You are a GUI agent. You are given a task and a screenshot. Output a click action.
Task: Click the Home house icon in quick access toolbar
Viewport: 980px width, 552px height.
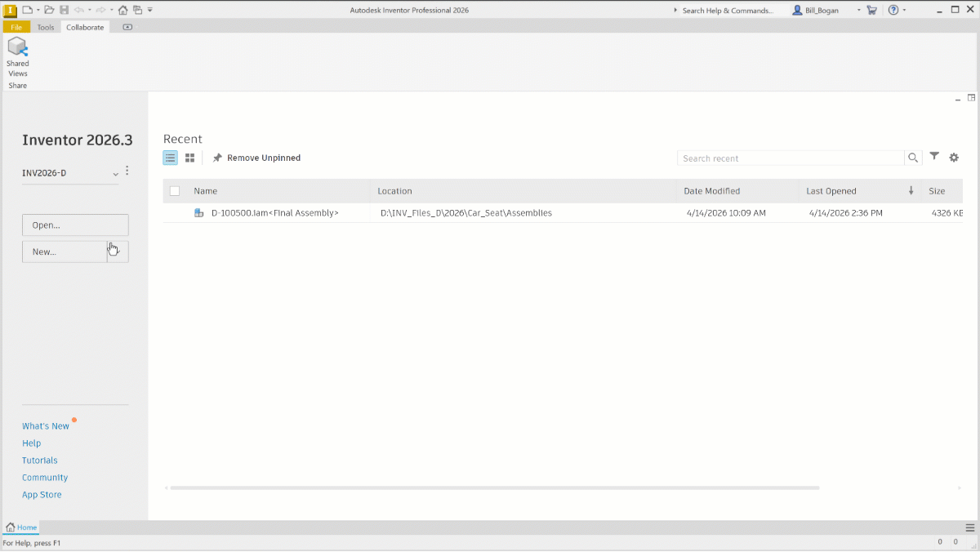point(122,10)
